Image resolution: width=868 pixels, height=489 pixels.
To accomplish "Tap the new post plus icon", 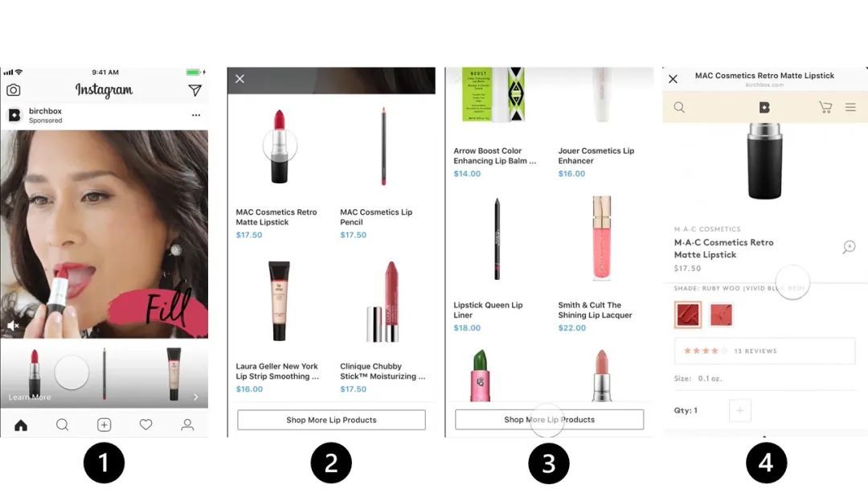I will click(104, 425).
